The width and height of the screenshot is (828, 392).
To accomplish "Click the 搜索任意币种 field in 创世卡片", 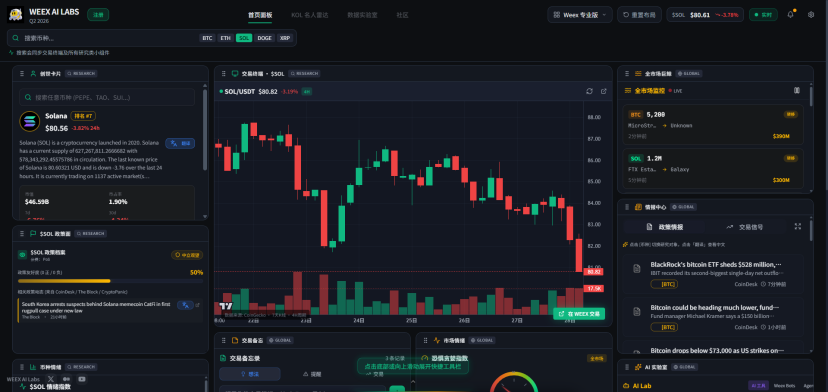I will point(107,97).
